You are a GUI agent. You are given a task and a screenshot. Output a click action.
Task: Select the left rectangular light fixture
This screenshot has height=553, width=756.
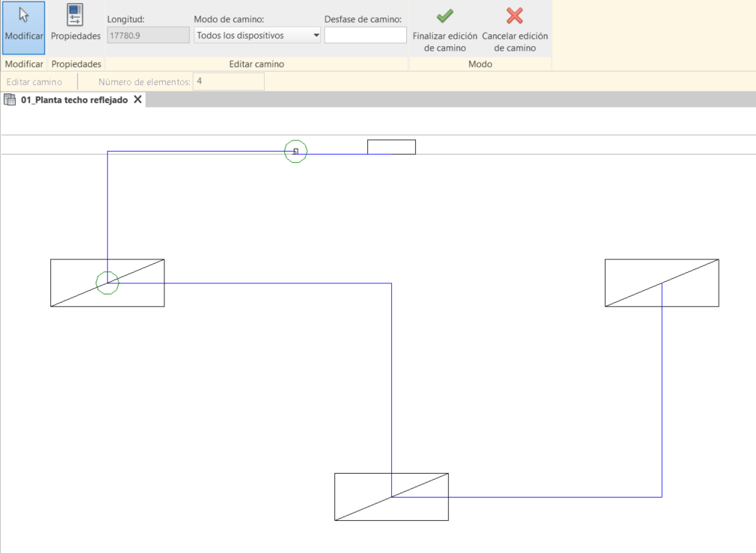[x=108, y=282]
